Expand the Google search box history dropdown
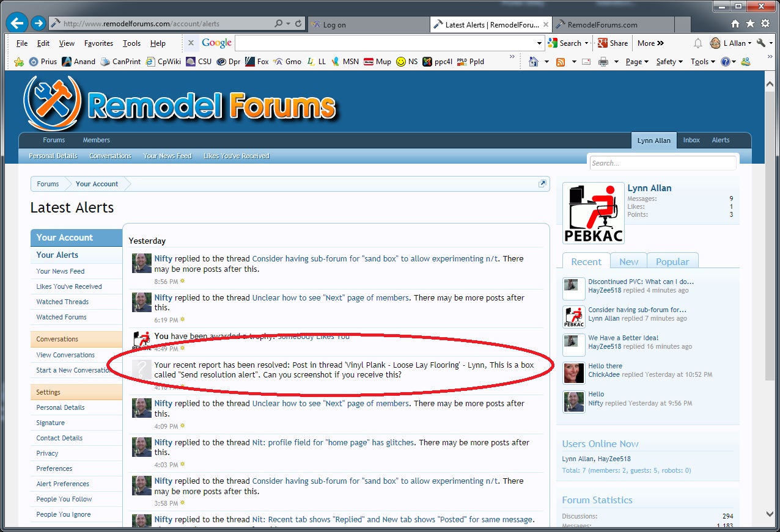This screenshot has height=532, width=780. [x=539, y=43]
